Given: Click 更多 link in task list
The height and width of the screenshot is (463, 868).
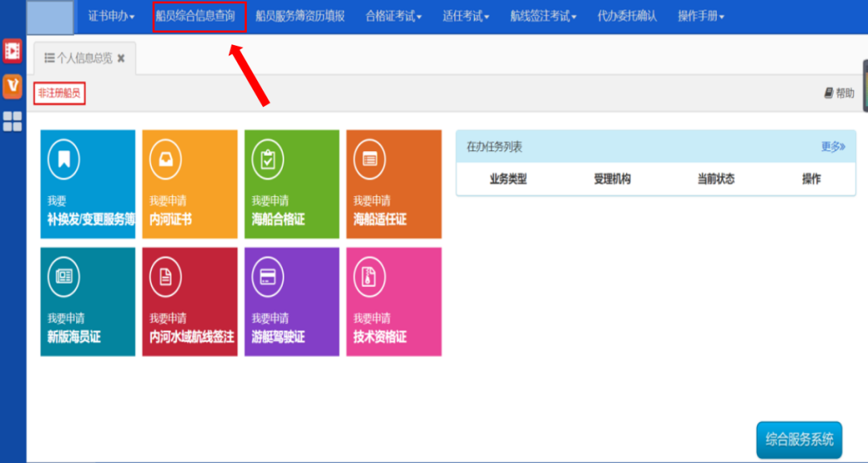Looking at the screenshot, I should pos(833,147).
